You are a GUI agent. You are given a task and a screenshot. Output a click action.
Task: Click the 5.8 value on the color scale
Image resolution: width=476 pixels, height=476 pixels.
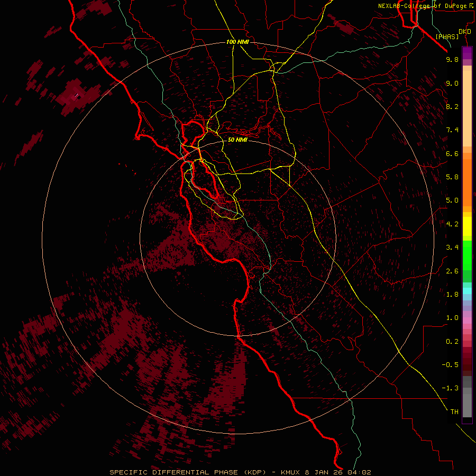pyautogui.click(x=452, y=177)
